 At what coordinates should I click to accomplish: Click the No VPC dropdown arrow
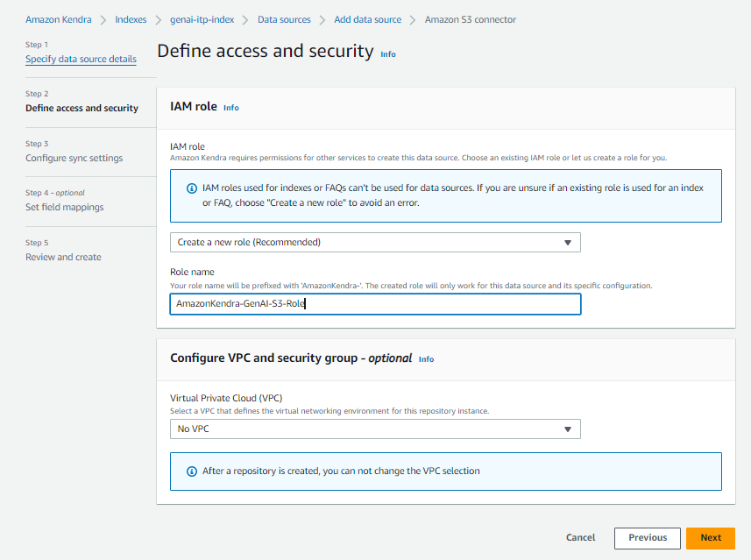click(567, 429)
